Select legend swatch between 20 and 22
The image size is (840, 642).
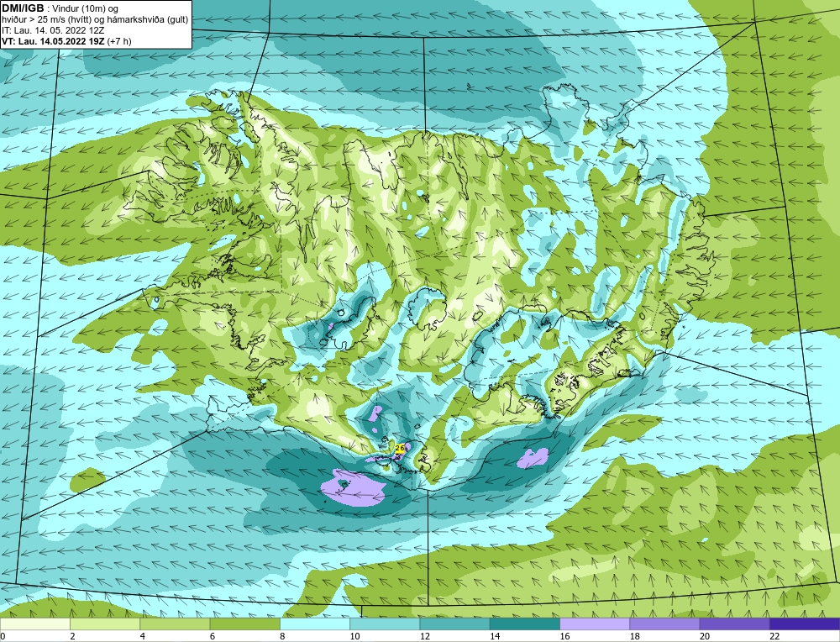click(734, 624)
